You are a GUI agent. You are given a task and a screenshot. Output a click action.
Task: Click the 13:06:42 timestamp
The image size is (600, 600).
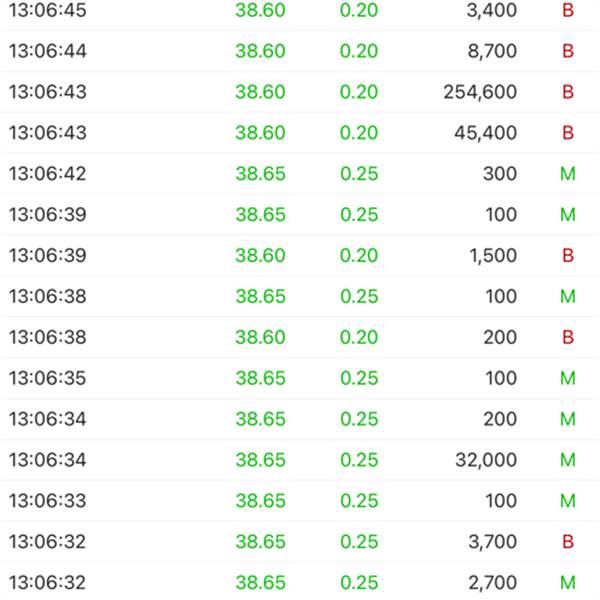(47, 174)
